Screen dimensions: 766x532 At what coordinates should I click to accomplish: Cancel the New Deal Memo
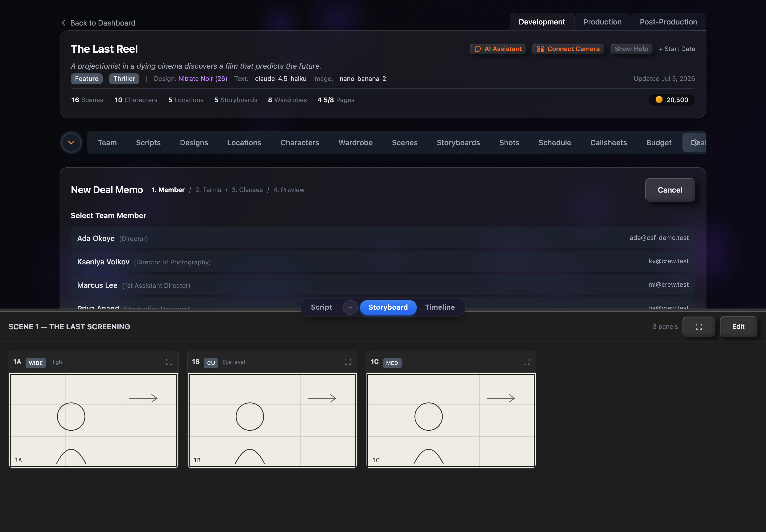pos(670,190)
